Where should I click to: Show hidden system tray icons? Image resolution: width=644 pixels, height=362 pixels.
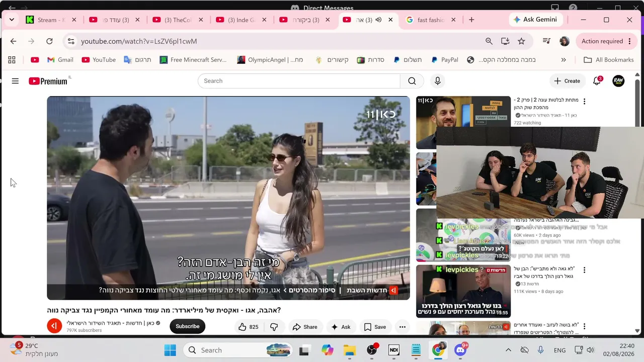coord(508,350)
